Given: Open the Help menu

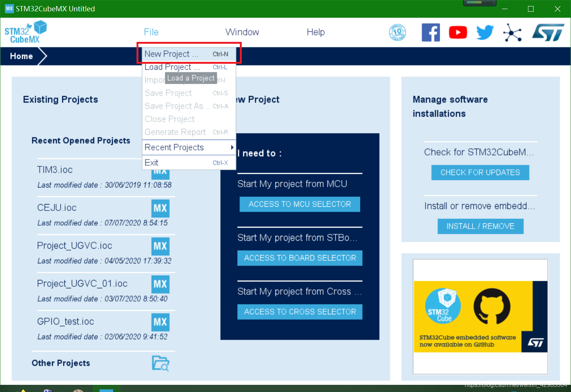Looking at the screenshot, I should coord(316,32).
